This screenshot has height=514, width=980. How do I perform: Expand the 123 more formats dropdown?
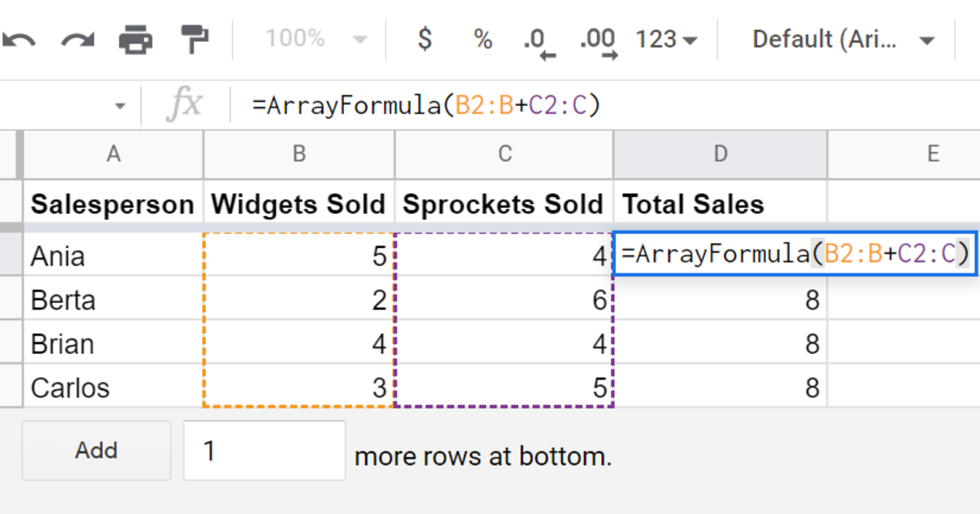point(666,39)
